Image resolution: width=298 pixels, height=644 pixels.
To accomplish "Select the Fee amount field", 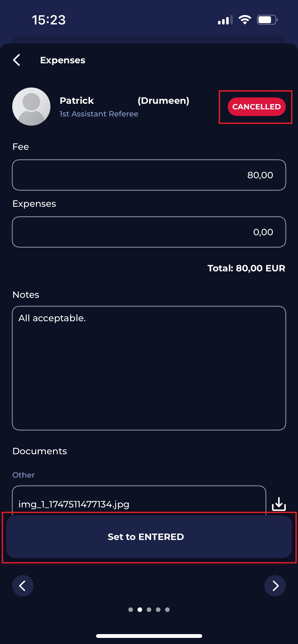I will pyautogui.click(x=149, y=175).
